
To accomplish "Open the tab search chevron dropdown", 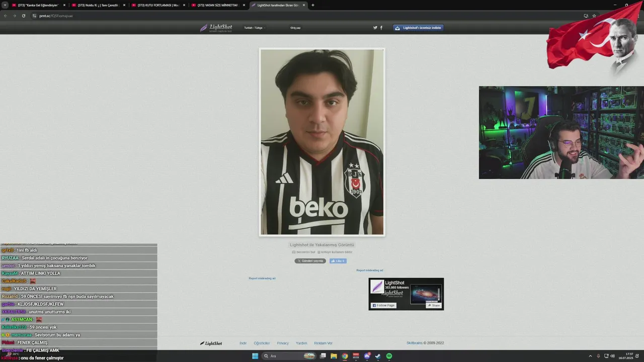I will click(5, 5).
